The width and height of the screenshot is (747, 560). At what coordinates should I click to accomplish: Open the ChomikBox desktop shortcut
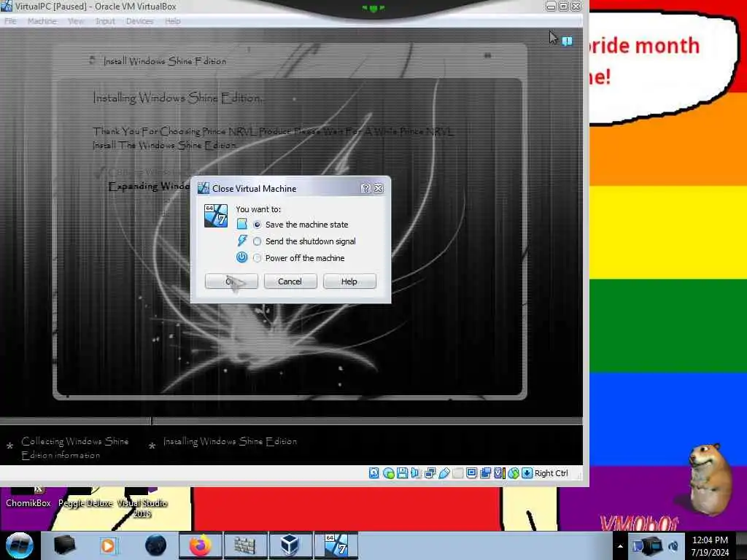pyautogui.click(x=28, y=498)
